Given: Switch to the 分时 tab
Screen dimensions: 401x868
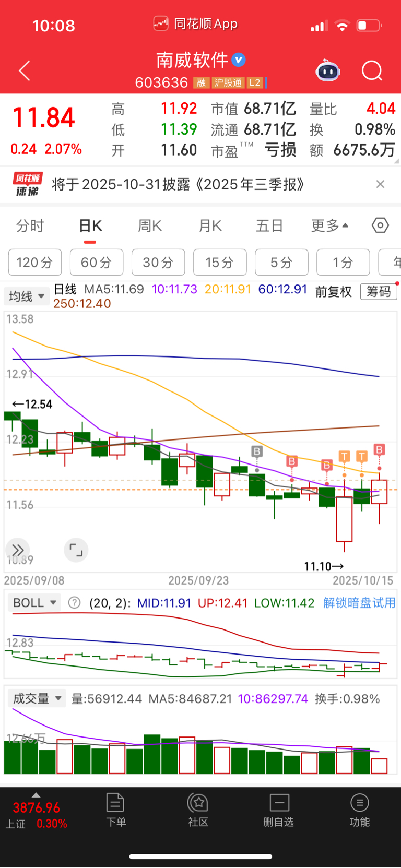Looking at the screenshot, I should click(x=30, y=225).
